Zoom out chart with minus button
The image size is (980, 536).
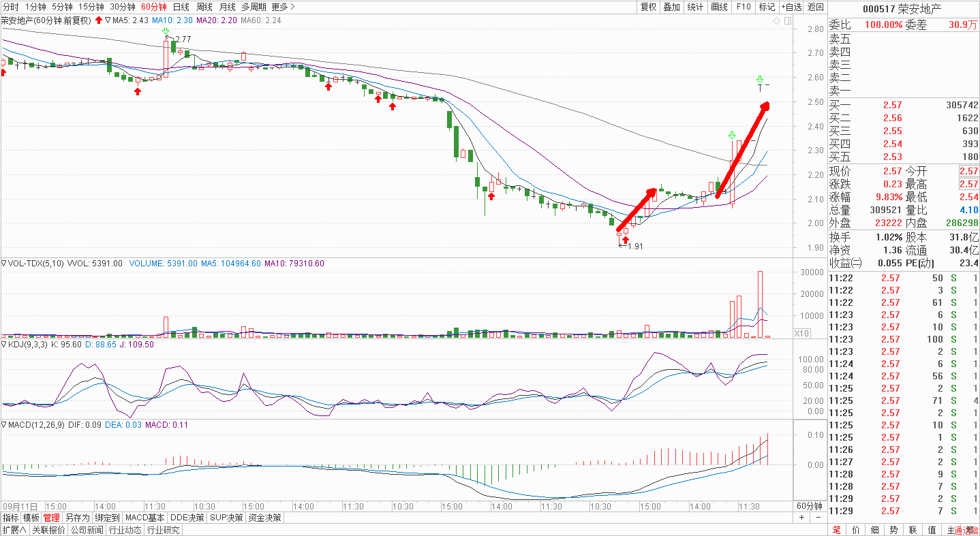(818, 518)
